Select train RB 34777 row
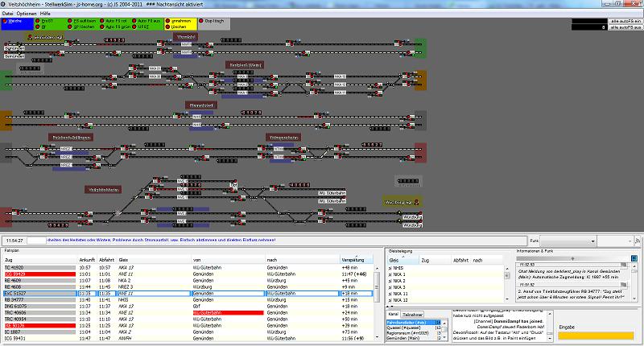 188,299
